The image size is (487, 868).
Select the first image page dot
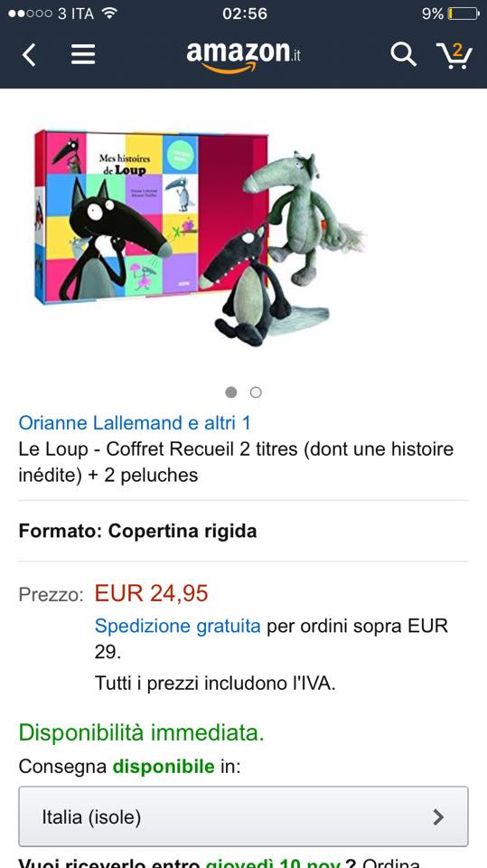tap(231, 392)
